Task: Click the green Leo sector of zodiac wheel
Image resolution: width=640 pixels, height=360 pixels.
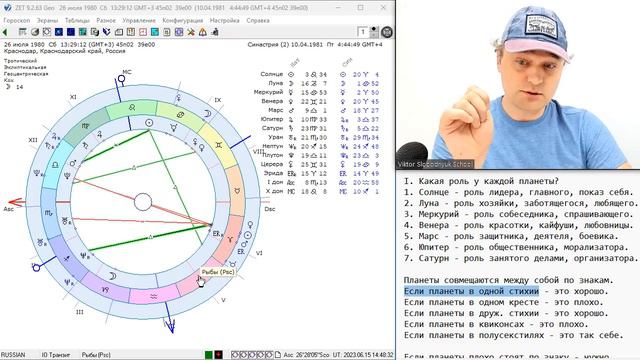Action: [x=131, y=108]
